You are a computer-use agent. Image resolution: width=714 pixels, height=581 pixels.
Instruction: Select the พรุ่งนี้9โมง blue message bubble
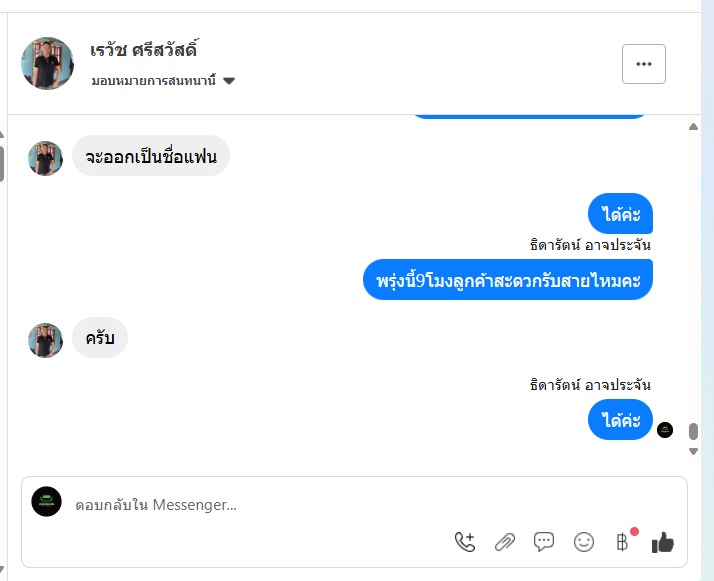[507, 279]
